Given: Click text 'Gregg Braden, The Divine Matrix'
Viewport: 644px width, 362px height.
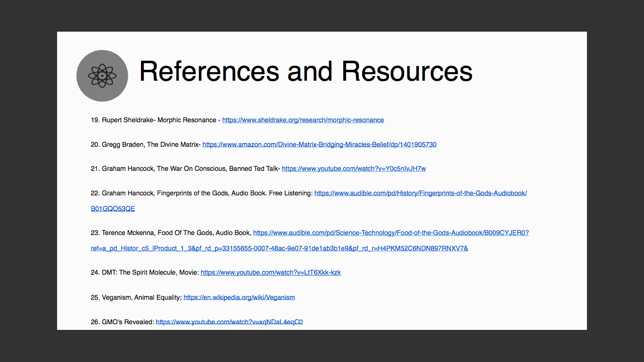Looking at the screenshot, I should pos(150,144).
